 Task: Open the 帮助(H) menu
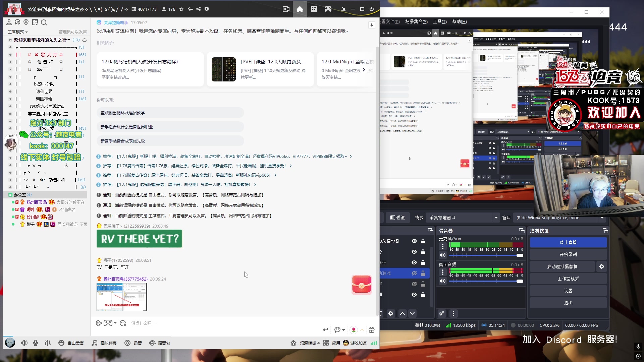[459, 21]
